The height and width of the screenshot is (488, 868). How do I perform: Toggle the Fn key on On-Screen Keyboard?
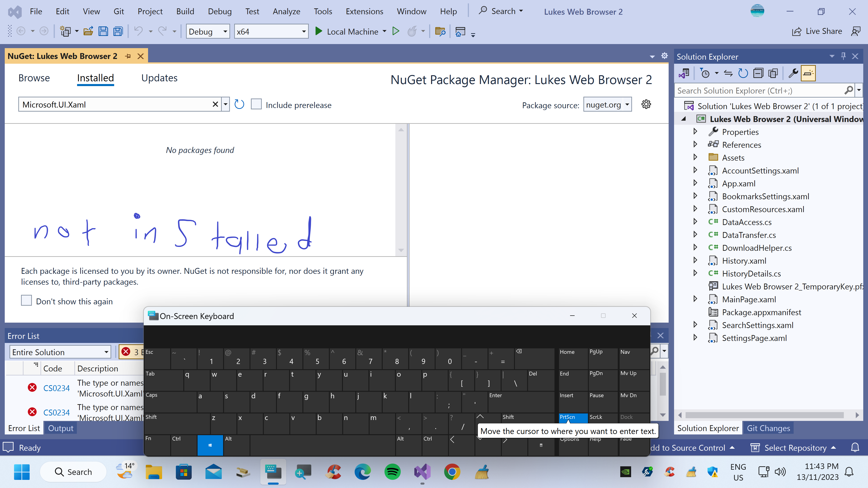(x=157, y=445)
